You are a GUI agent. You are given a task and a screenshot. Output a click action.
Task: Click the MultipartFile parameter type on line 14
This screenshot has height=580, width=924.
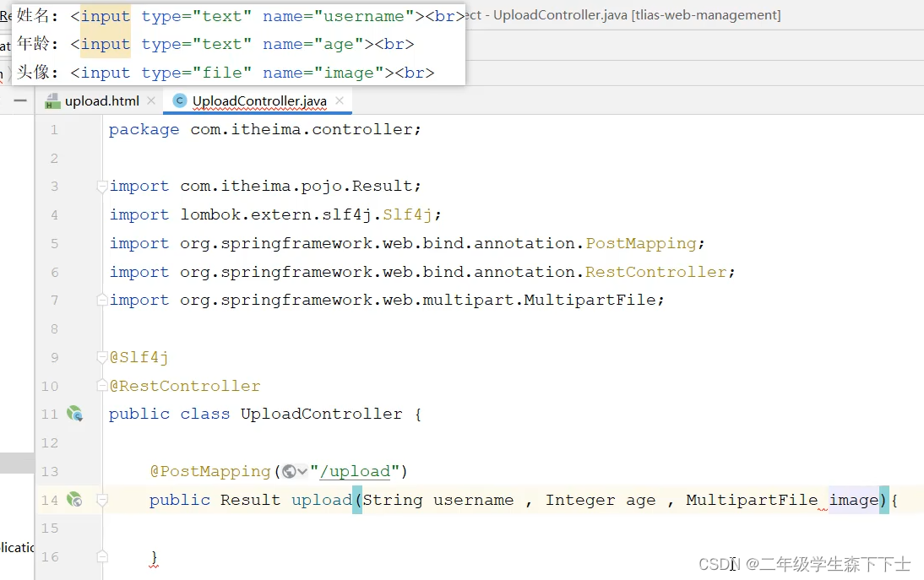pos(752,500)
